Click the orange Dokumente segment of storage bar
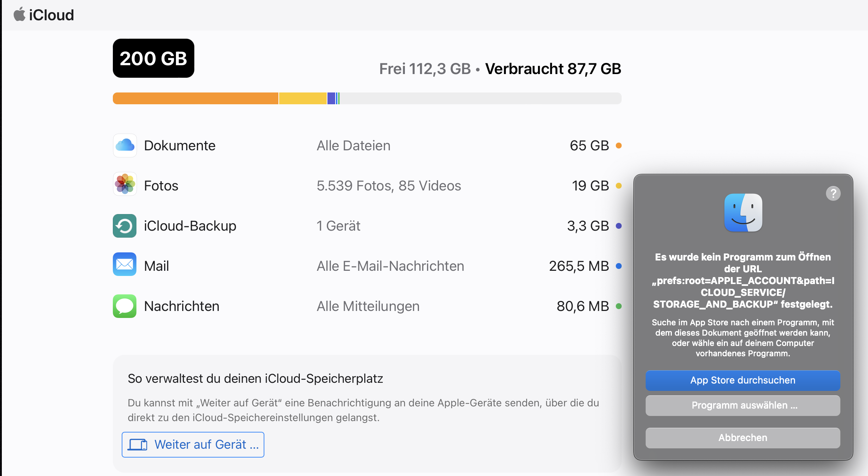868x476 pixels. coord(195,98)
